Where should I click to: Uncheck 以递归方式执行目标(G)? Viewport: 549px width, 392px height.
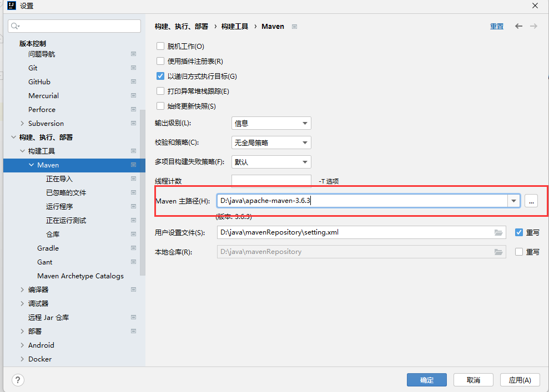[160, 76]
